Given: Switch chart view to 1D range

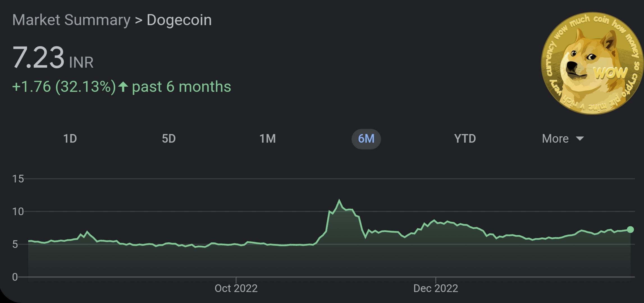Looking at the screenshot, I should (x=70, y=139).
